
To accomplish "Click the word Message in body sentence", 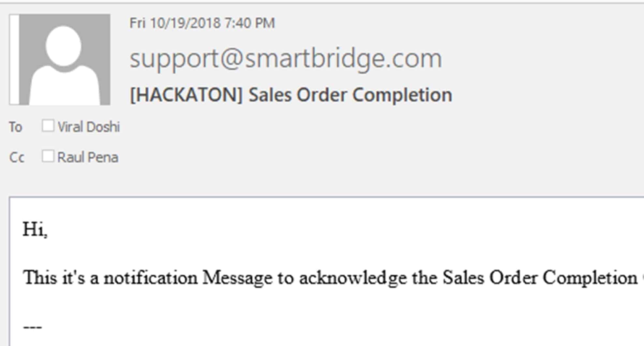I will tap(237, 278).
